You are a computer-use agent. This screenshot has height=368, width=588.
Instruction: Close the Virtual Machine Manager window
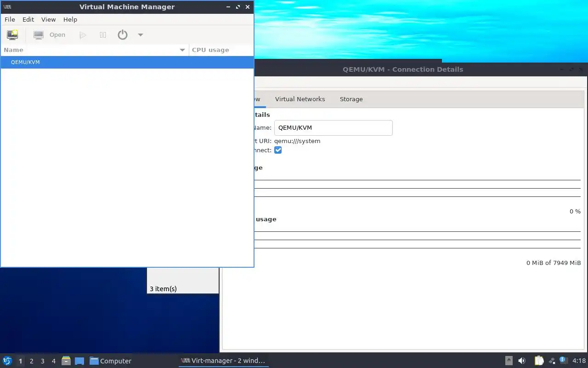click(x=248, y=7)
